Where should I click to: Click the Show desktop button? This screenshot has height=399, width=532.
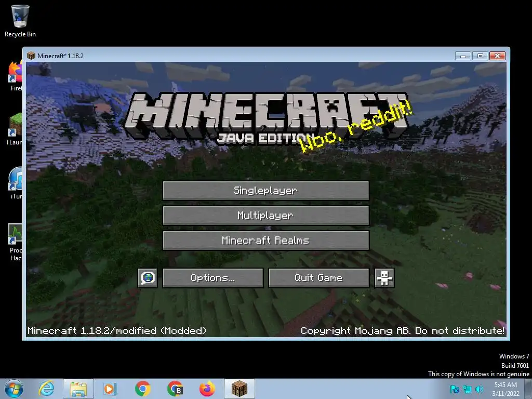528,389
